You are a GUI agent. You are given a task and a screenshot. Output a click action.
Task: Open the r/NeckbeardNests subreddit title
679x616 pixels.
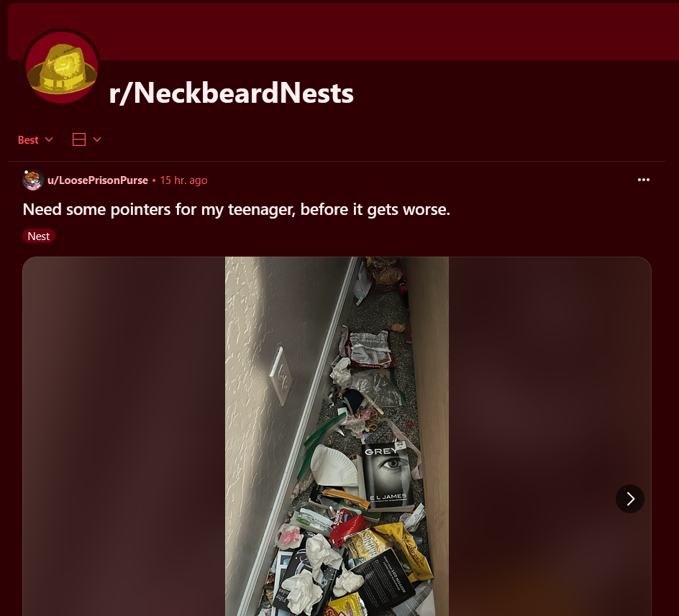(x=231, y=93)
